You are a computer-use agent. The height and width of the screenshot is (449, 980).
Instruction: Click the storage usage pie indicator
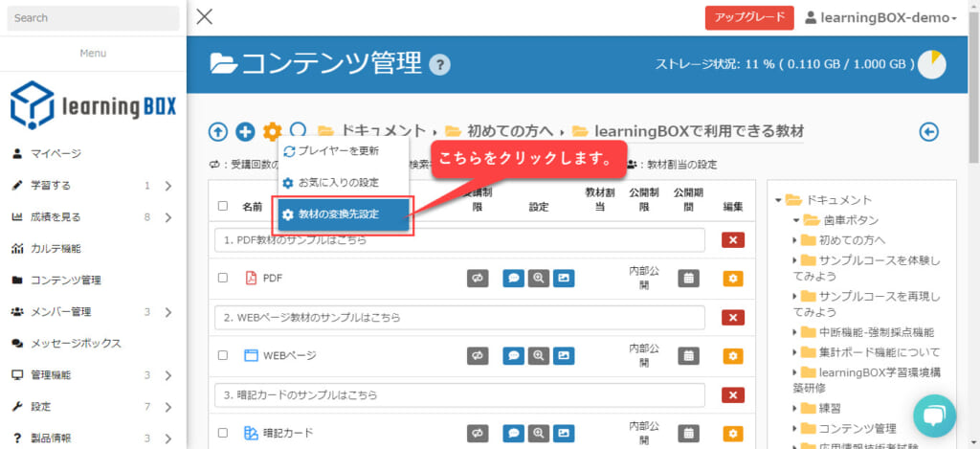pos(931,65)
